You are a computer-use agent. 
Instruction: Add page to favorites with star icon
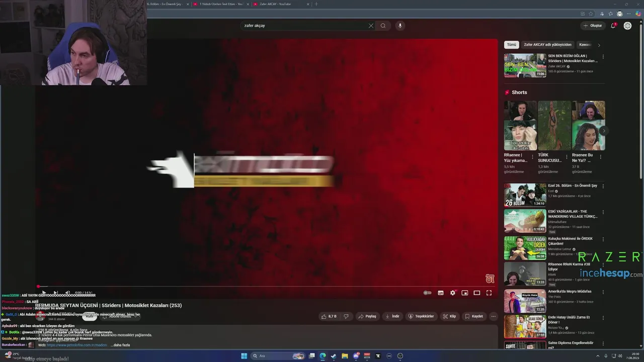click(x=590, y=14)
